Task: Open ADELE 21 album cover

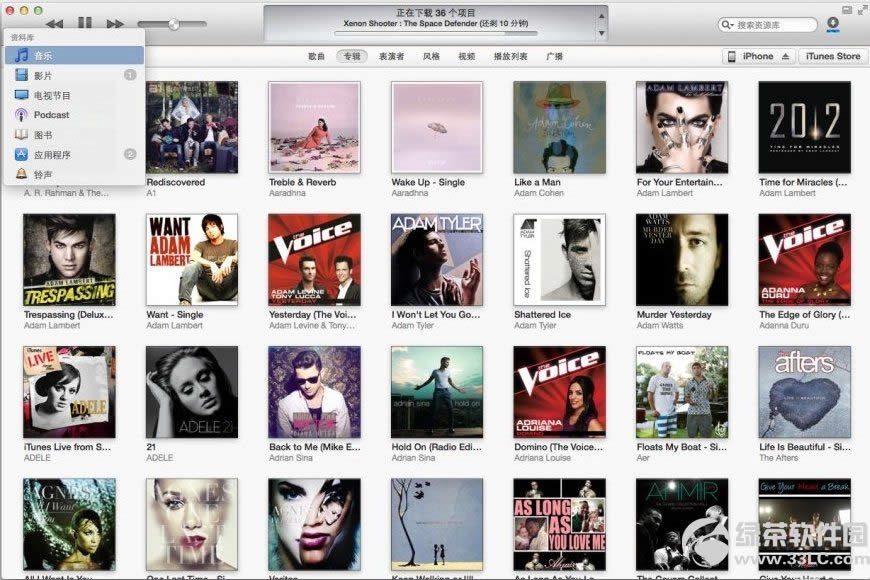Action: (x=192, y=392)
